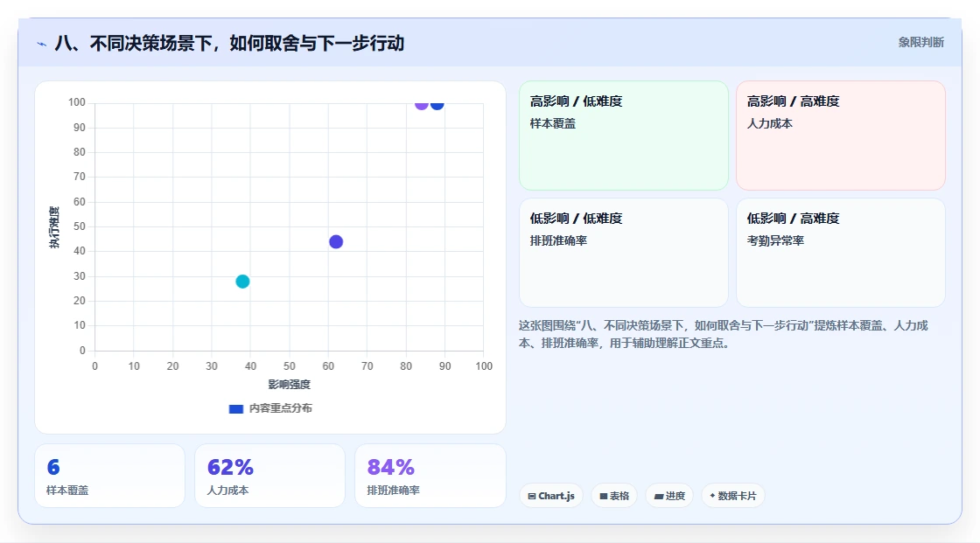Click the 排班准确率 text in quadrant card
The width and height of the screenshot is (980, 543).
click(558, 240)
